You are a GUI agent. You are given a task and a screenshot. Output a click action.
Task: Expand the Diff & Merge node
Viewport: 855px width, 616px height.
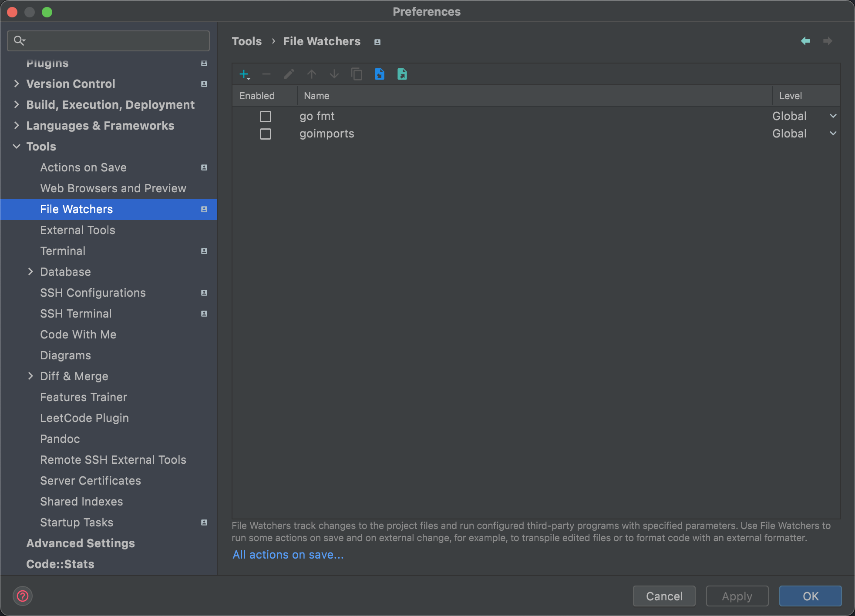coord(30,376)
